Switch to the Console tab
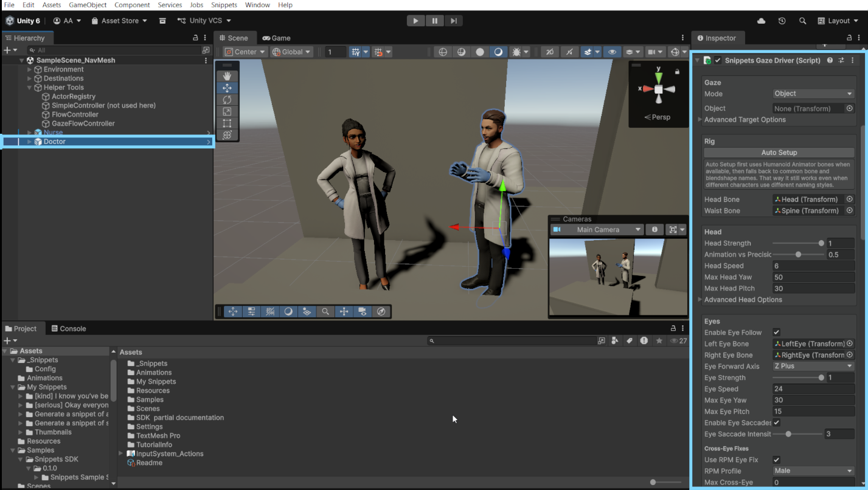Image resolution: width=868 pixels, height=490 pixels. click(68, 328)
